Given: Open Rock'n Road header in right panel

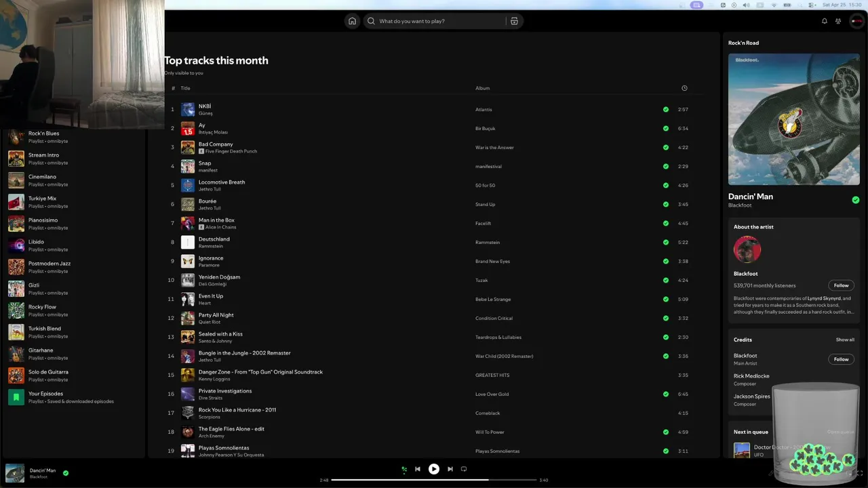Looking at the screenshot, I should click(x=743, y=43).
